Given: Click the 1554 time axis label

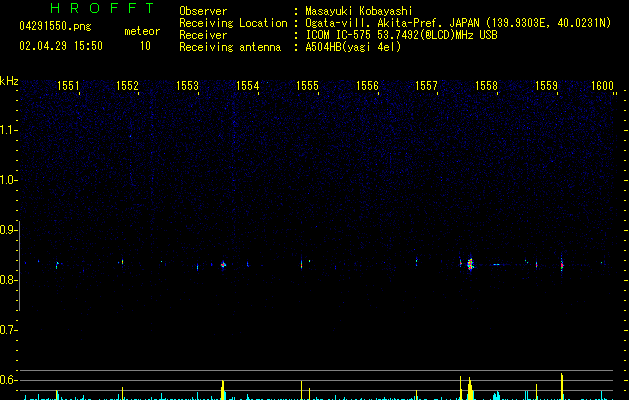Looking at the screenshot, I should click(248, 86).
